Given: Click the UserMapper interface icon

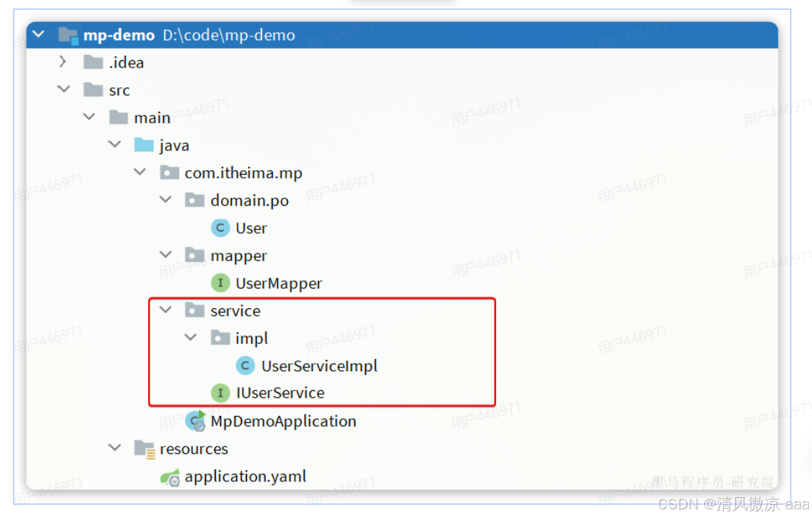Looking at the screenshot, I should pyautogui.click(x=220, y=282).
